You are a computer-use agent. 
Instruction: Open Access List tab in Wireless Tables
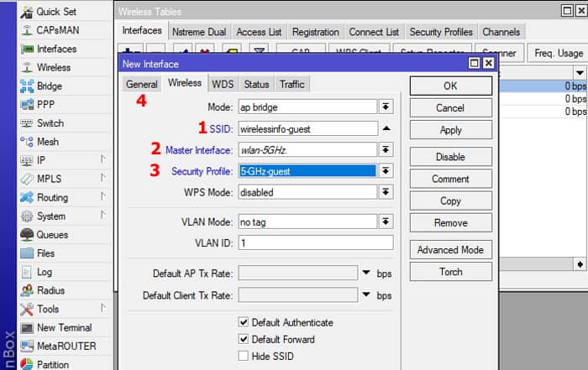click(259, 32)
